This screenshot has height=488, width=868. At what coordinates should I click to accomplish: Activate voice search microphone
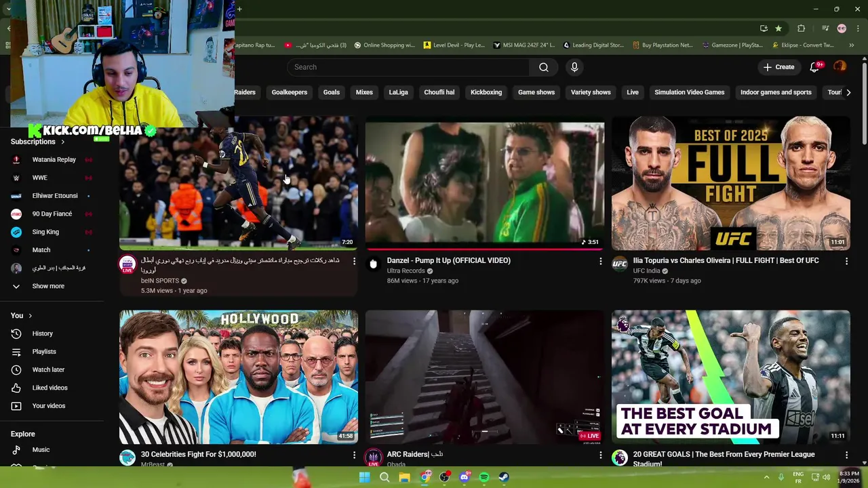click(574, 67)
